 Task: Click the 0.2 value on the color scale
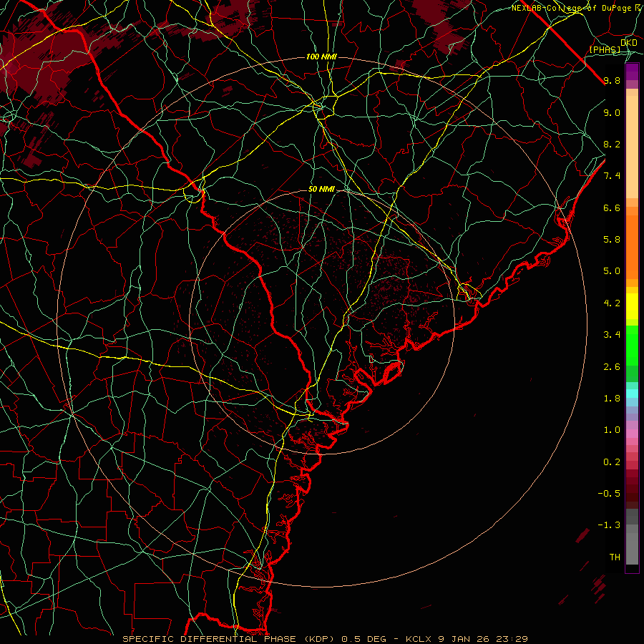coord(612,462)
